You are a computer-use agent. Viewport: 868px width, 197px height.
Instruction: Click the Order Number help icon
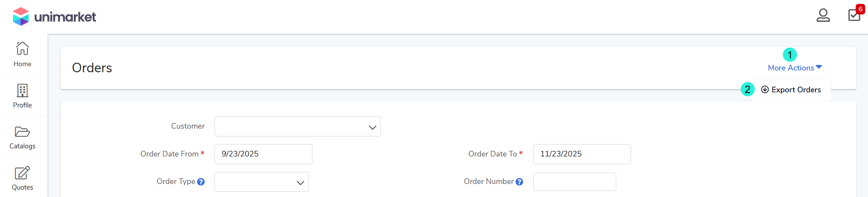tap(519, 182)
